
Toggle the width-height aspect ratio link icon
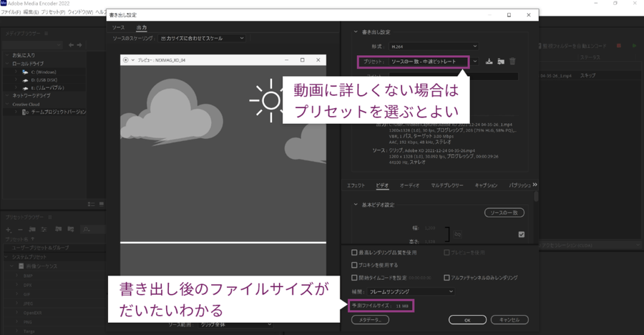coord(457,233)
